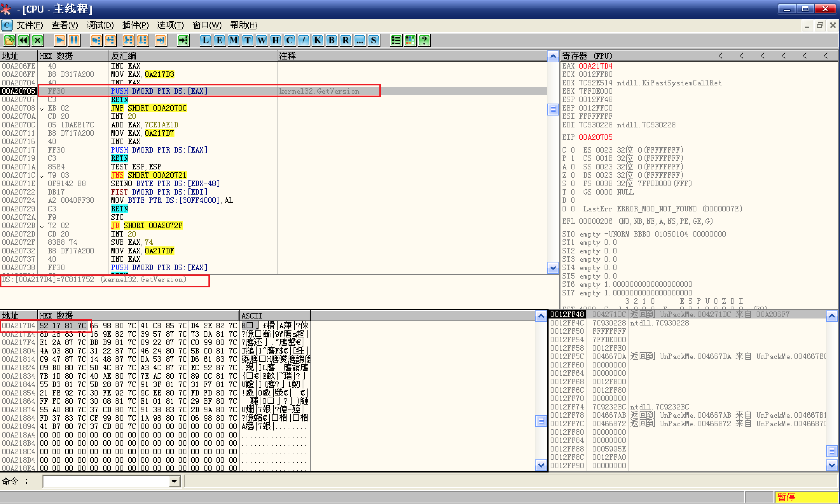Click disassembly pane scroll-down arrow

(x=553, y=268)
